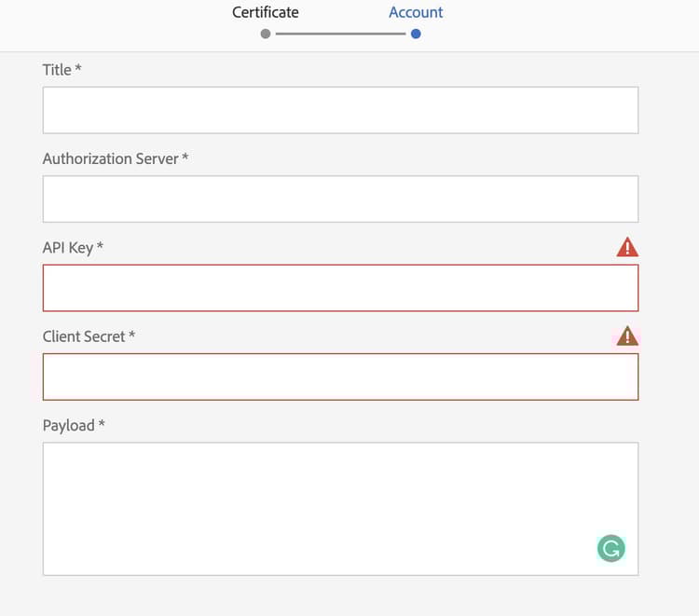Open the Grammarly widget in Payload field

[610, 549]
